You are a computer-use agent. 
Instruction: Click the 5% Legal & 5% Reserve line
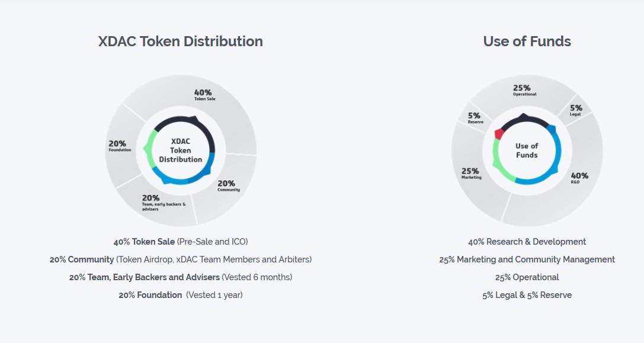click(x=527, y=295)
